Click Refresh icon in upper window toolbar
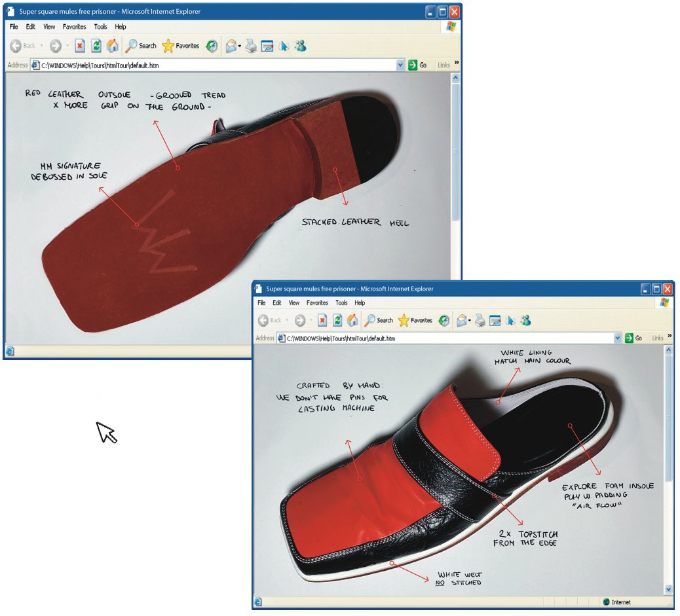Image resolution: width=680 pixels, height=616 pixels. click(x=96, y=46)
